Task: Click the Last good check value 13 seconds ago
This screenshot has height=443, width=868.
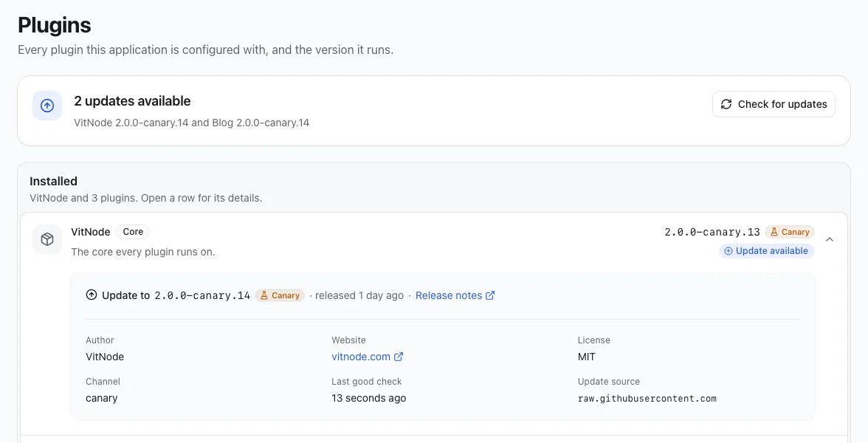Action: tap(369, 398)
